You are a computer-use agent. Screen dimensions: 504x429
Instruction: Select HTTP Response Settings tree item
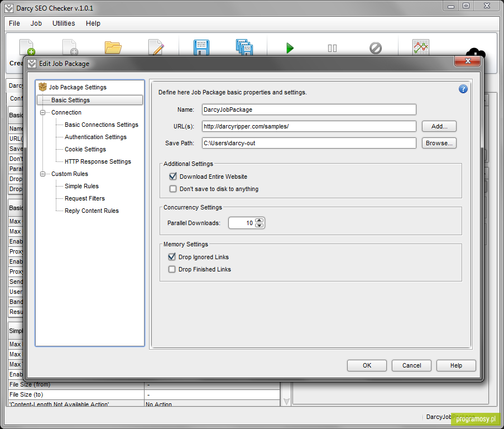[98, 161]
